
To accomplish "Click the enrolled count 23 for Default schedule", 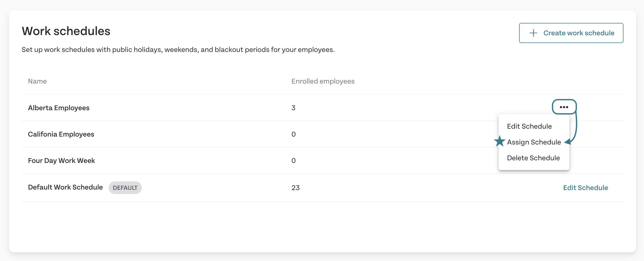I will click(296, 188).
